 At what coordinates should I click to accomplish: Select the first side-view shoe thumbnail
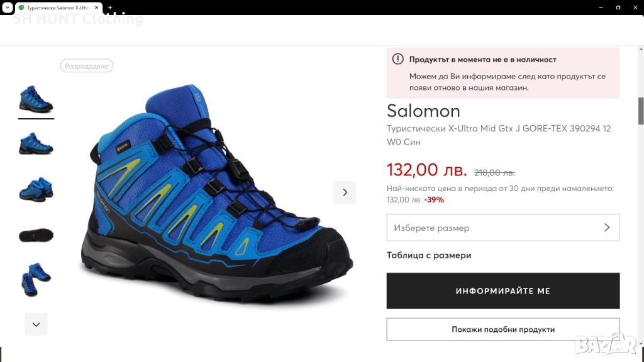36,99
